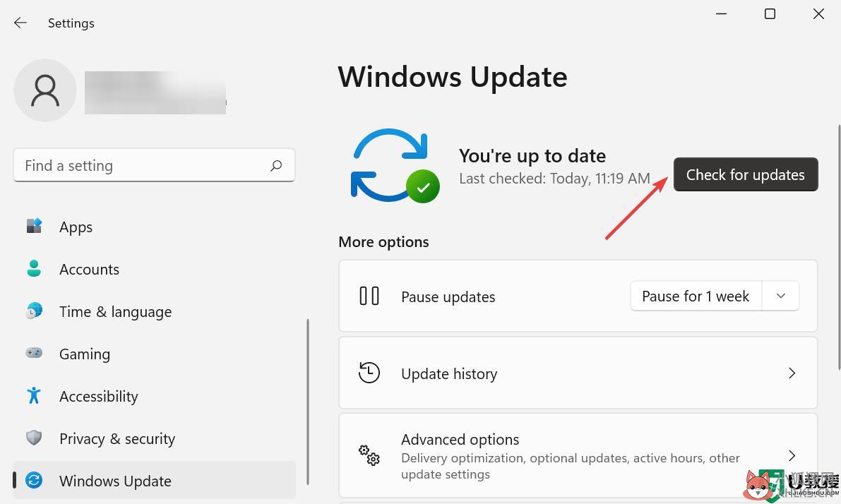Click the Accounts person icon
841x504 pixels.
(x=34, y=268)
